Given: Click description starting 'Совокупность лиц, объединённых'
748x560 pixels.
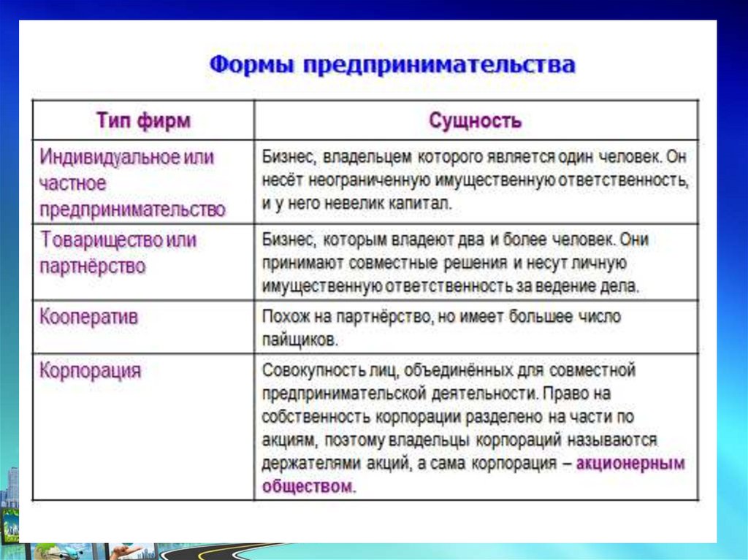Looking at the screenshot, I should click(473, 428).
